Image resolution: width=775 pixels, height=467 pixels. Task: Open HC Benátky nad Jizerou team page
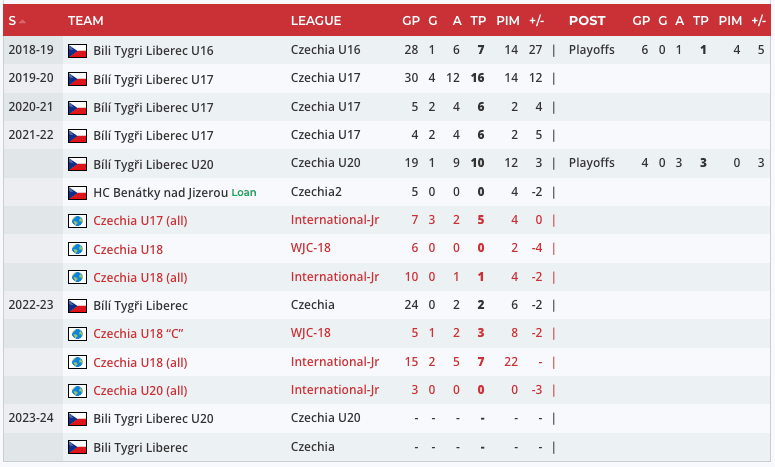160,192
